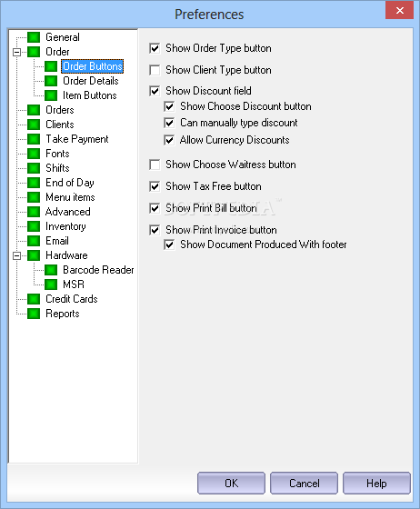Viewport: 420px width, 509px height.
Task: Click the green icon beside Reports
Action: coord(34,314)
